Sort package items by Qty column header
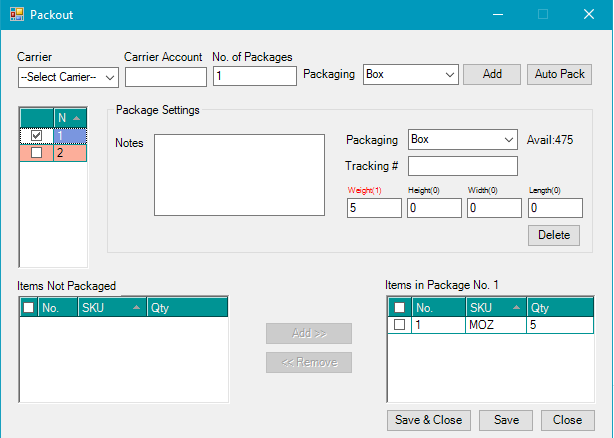The image size is (614, 438). pos(558,308)
